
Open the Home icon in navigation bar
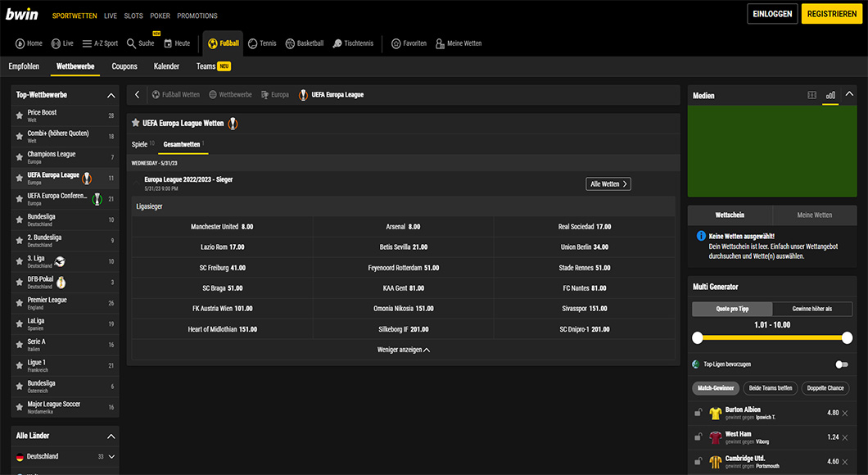coord(20,43)
